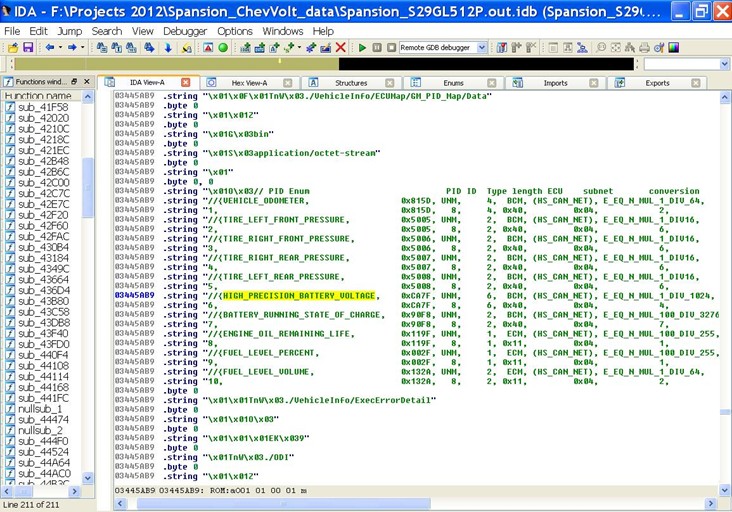
Task: Open the Debugger menu
Action: (x=185, y=31)
